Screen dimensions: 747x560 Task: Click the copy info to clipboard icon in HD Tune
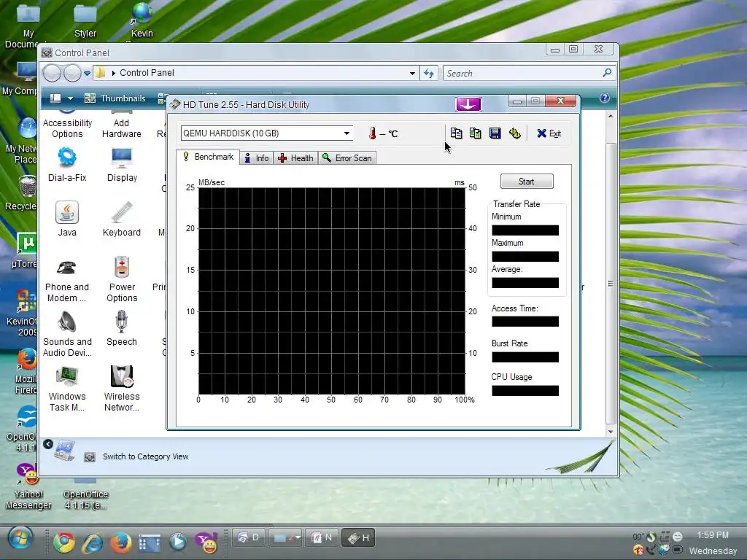tap(456, 133)
